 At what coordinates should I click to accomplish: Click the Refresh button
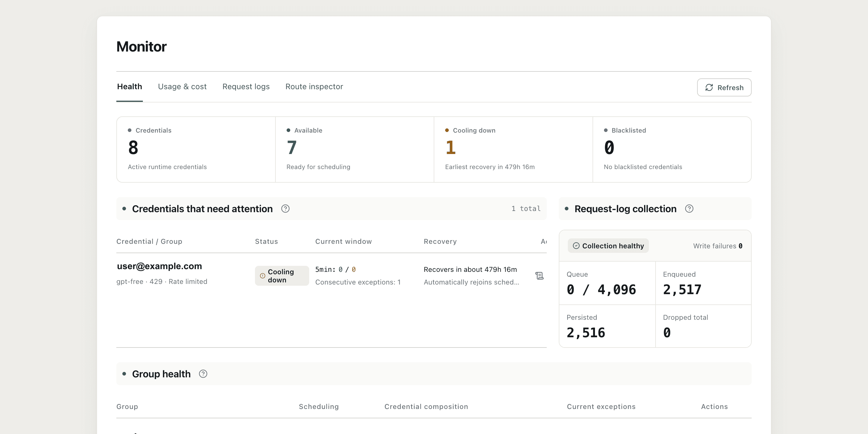(724, 88)
